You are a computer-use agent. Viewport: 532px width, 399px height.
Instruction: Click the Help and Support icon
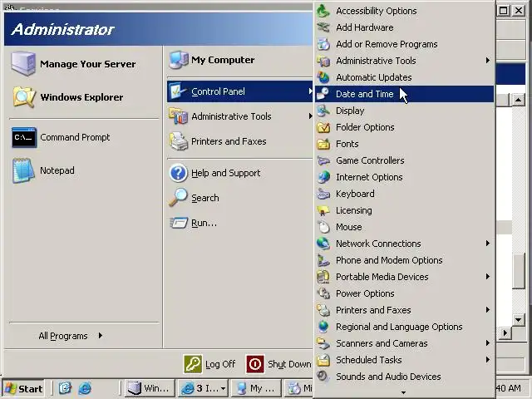(178, 173)
